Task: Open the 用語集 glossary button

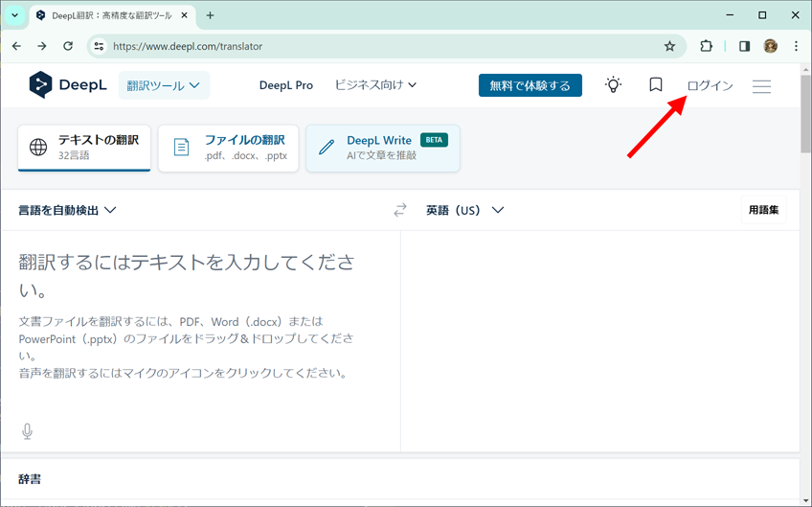Action: click(763, 210)
